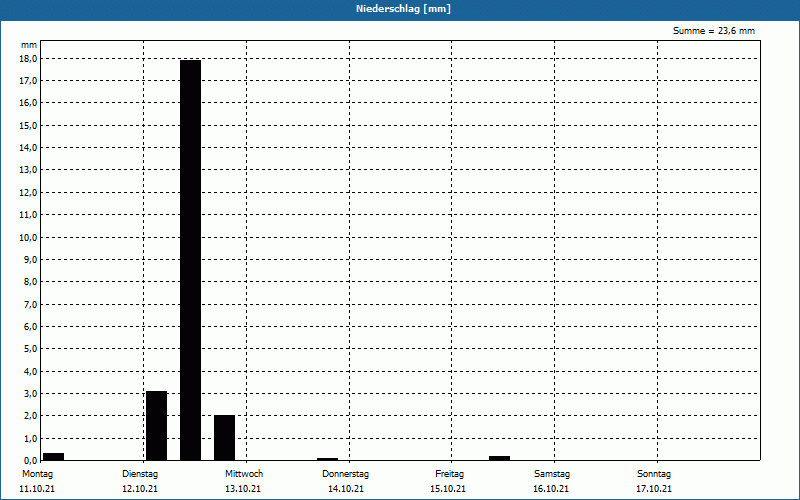Click the 14,0 y-axis value
The width and height of the screenshot is (800, 500).
pyautogui.click(x=29, y=147)
